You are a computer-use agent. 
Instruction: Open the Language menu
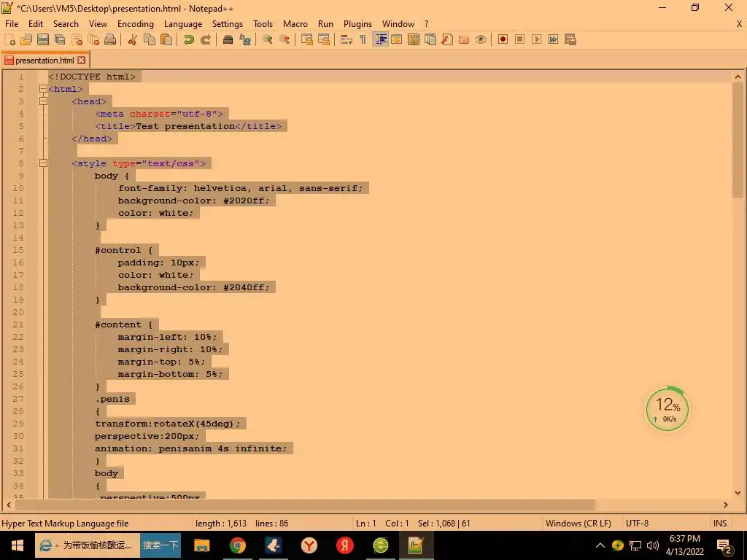183,24
